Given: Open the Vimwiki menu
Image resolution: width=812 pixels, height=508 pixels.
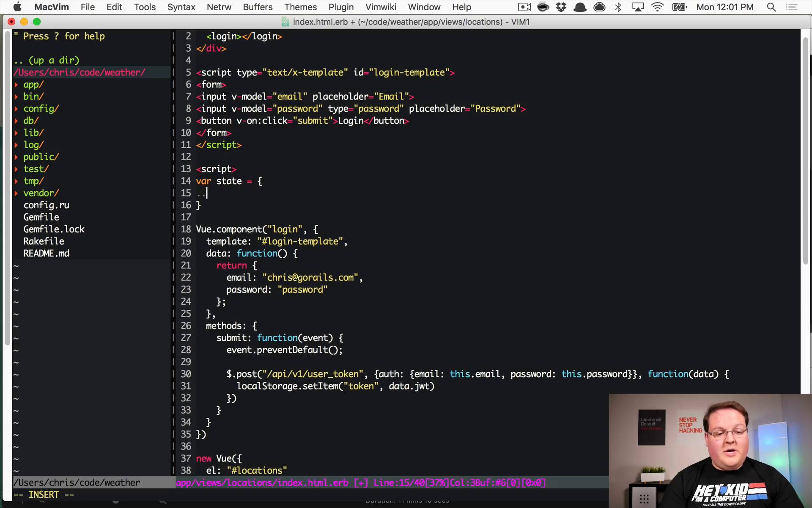Looking at the screenshot, I should click(x=381, y=7).
